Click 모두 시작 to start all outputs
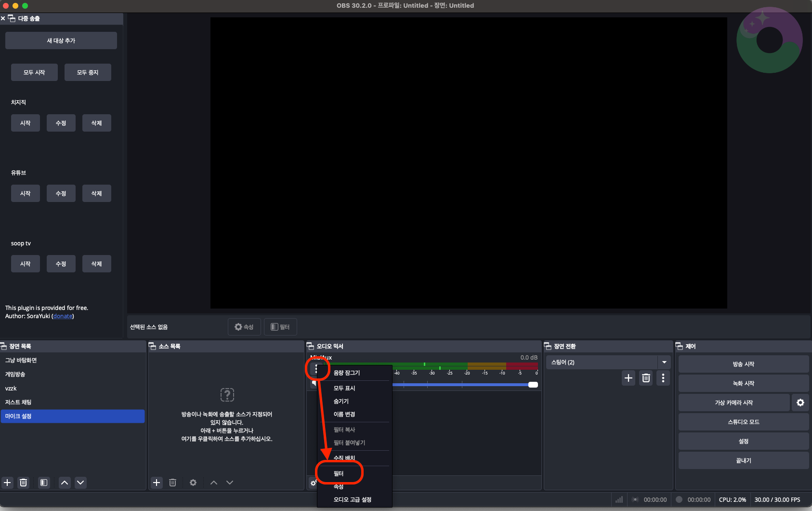Screen dimensions: 812x511 pyautogui.click(x=34, y=72)
